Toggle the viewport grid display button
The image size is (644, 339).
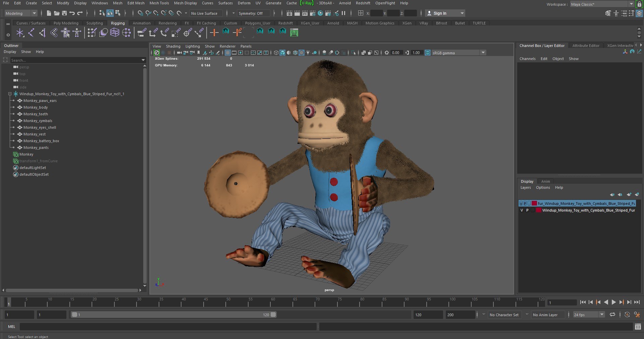pos(228,53)
